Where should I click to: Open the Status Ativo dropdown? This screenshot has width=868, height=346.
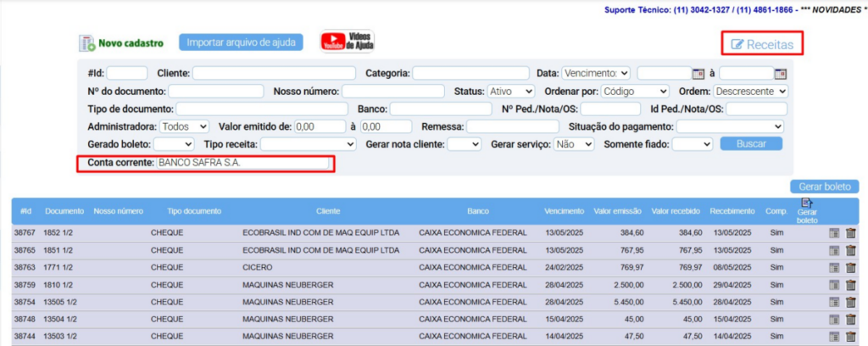(510, 91)
